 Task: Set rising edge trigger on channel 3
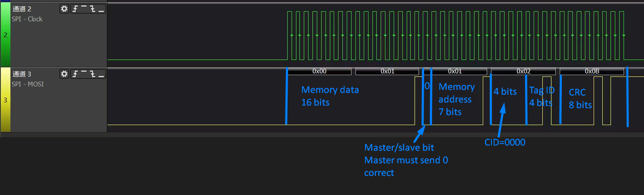pos(75,74)
